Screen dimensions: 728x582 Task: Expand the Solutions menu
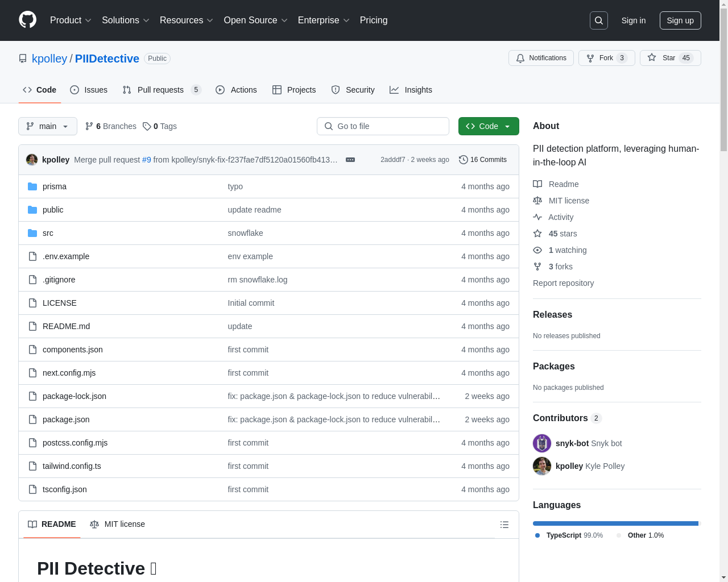tap(126, 20)
